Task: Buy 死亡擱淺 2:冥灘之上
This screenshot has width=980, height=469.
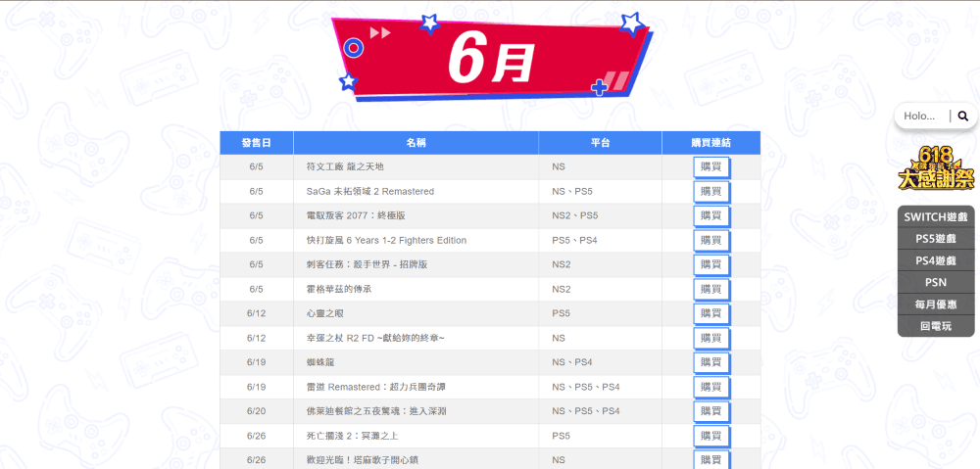Action: (710, 436)
